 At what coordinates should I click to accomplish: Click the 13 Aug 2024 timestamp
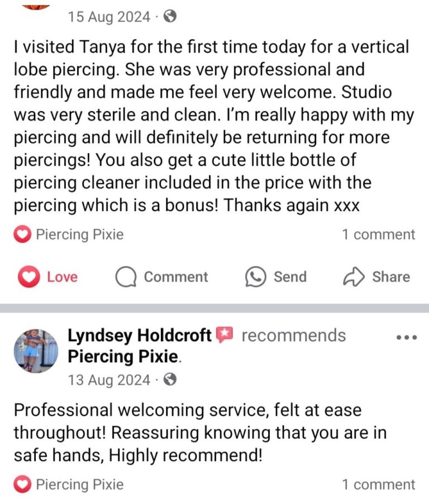pyautogui.click(x=109, y=381)
